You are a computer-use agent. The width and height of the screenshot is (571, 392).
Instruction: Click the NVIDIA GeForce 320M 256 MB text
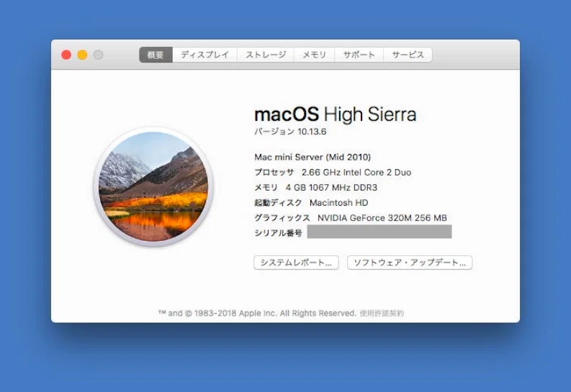(382, 218)
